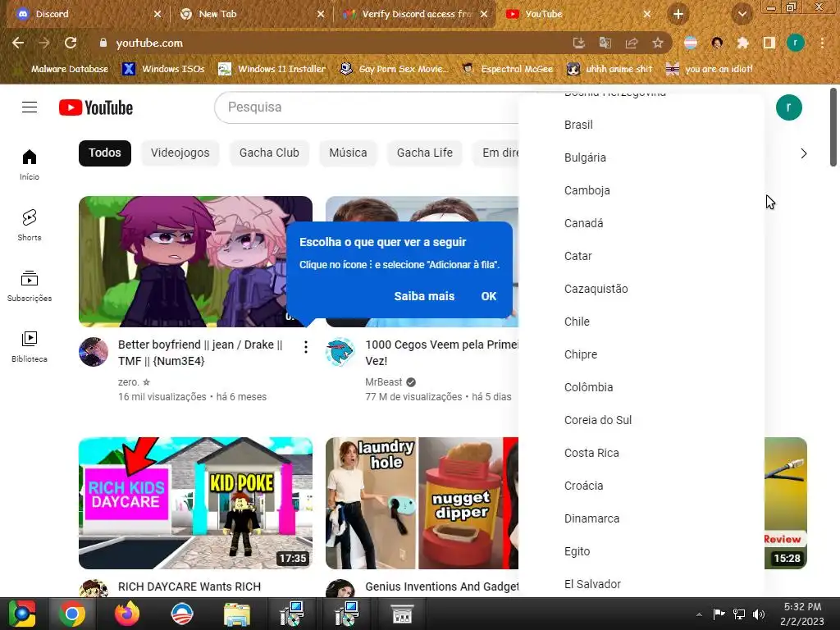The image size is (840, 630).
Task: Choose Colômbia from country list
Action: point(641,387)
